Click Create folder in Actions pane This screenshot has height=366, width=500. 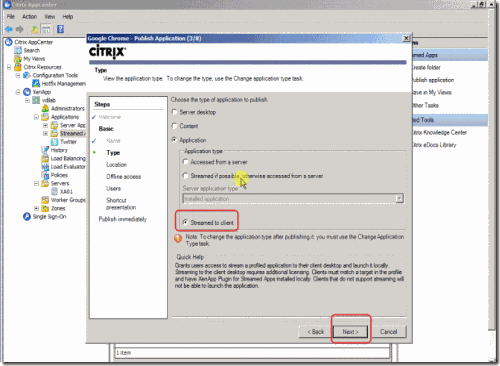426,67
